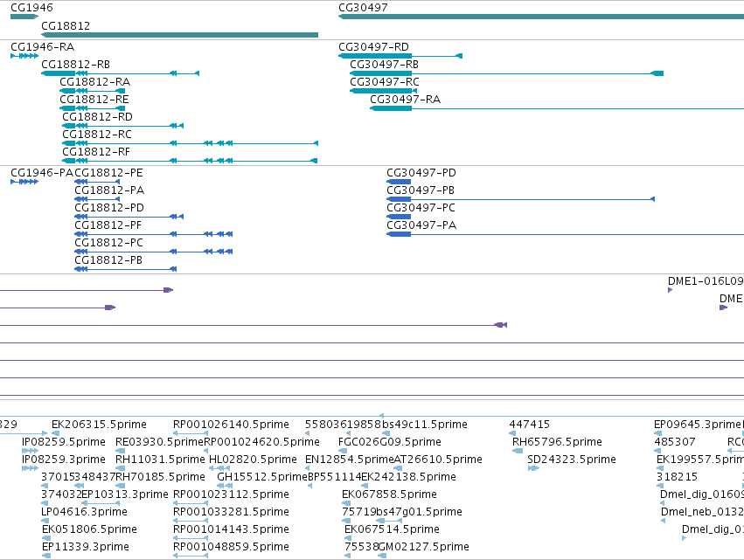Click protein CG18812-PE label

108,173
